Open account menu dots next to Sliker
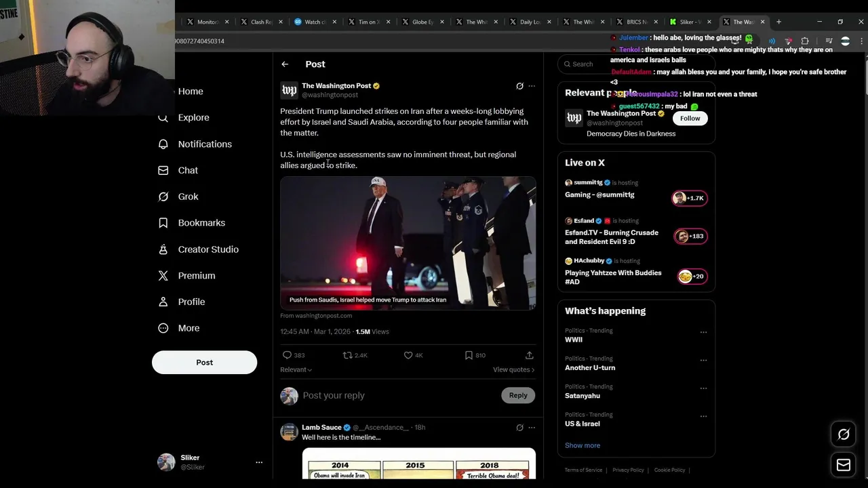The width and height of the screenshot is (868, 488). coord(259,462)
